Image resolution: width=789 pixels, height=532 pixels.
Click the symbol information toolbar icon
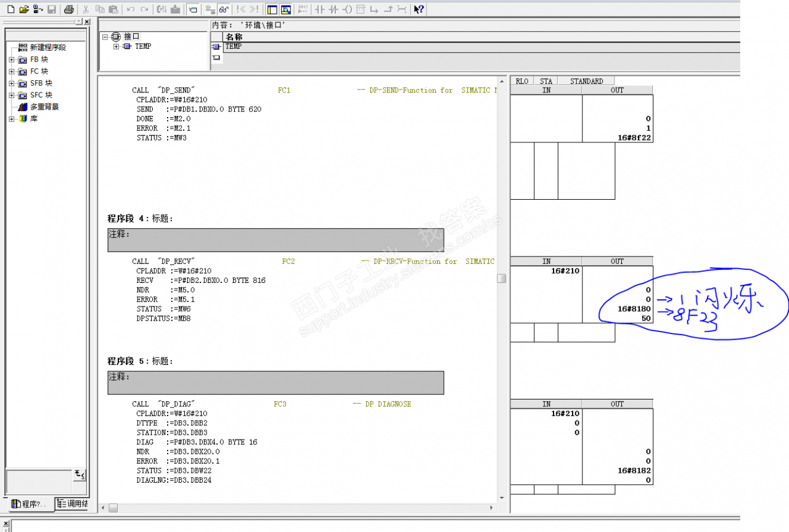[210, 9]
